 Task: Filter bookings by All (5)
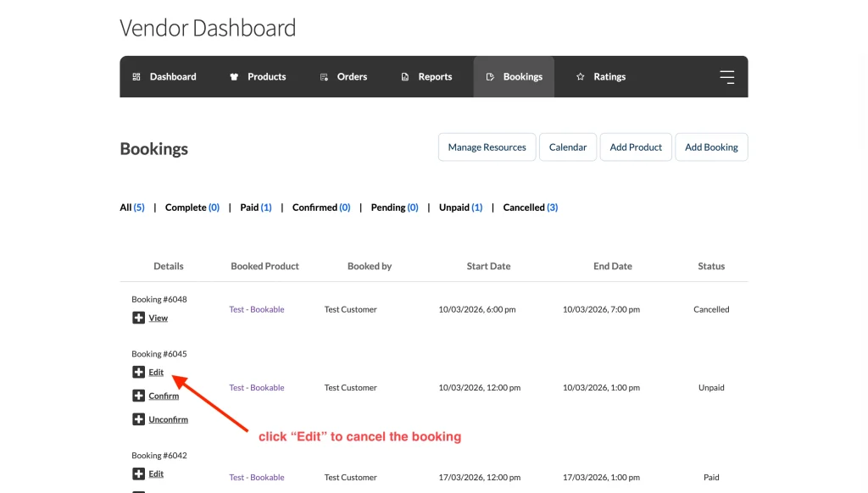pyautogui.click(x=132, y=208)
